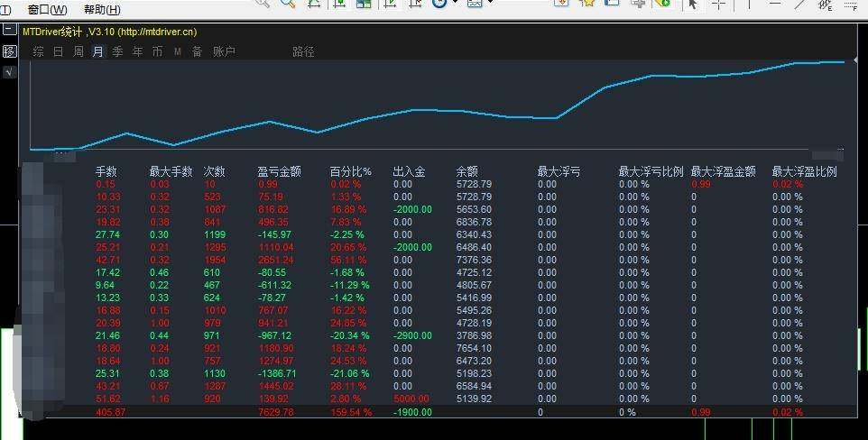Open the http://mtdriver.cn link in title
868x440 pixels.
click(x=158, y=32)
